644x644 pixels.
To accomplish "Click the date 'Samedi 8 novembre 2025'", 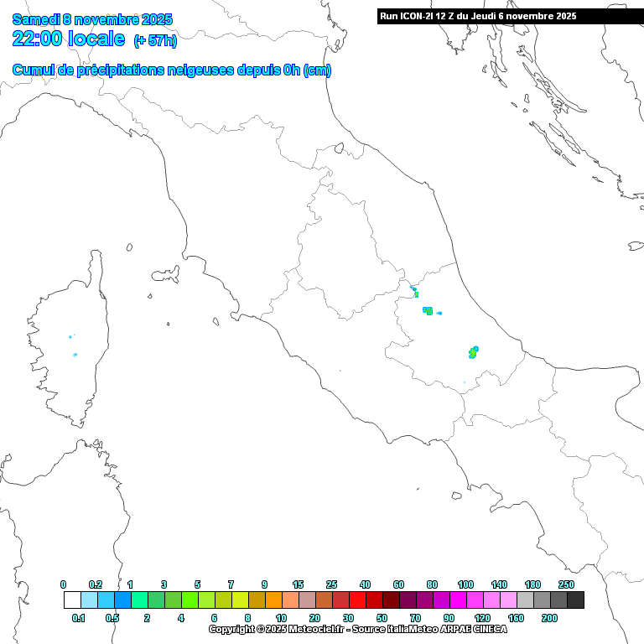I will [x=92, y=19].
